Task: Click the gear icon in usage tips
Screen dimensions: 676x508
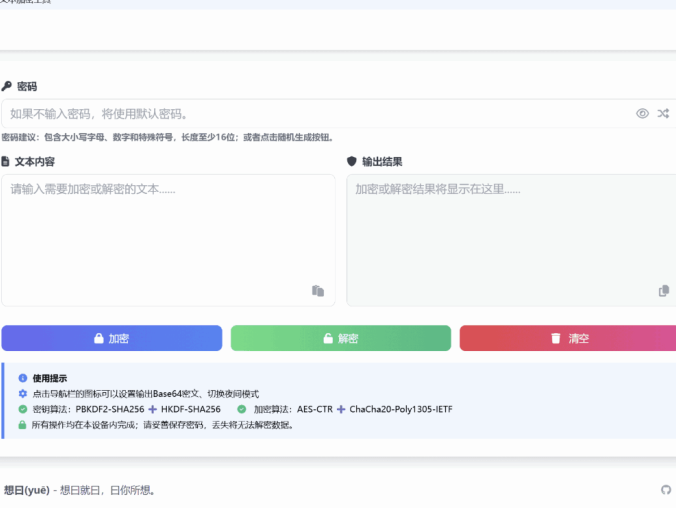Action: pyautogui.click(x=23, y=394)
